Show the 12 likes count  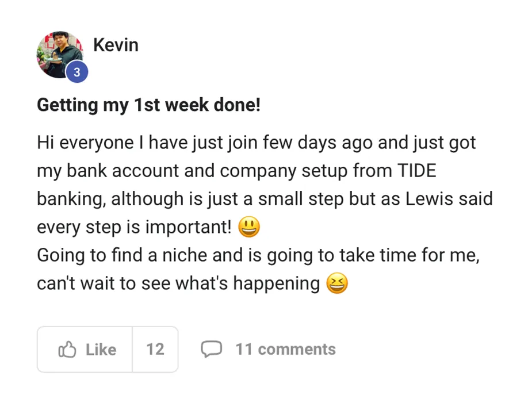155,349
